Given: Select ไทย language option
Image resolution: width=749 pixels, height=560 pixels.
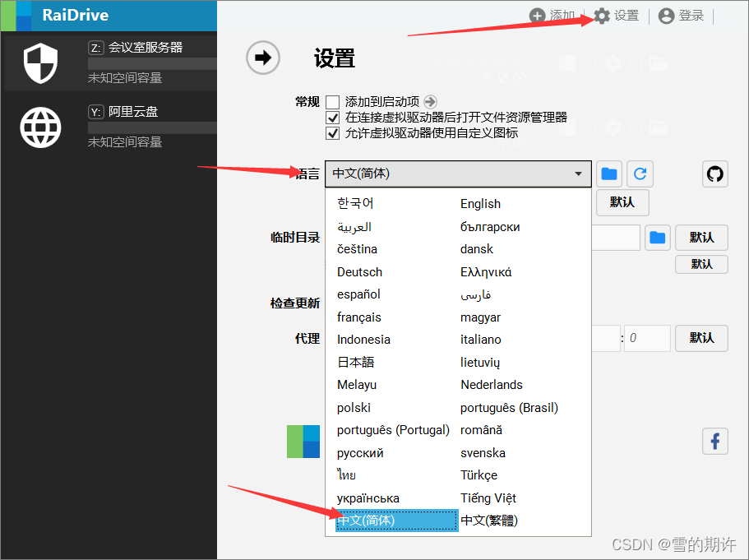Looking at the screenshot, I should (x=346, y=475).
